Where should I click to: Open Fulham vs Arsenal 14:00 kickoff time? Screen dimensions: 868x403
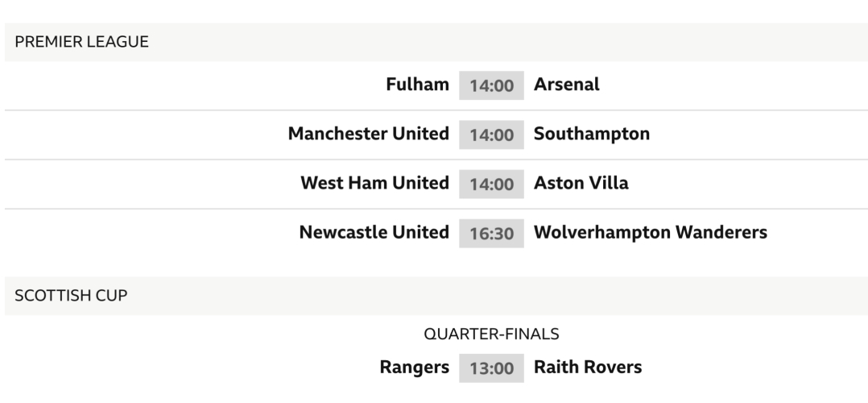point(491,85)
